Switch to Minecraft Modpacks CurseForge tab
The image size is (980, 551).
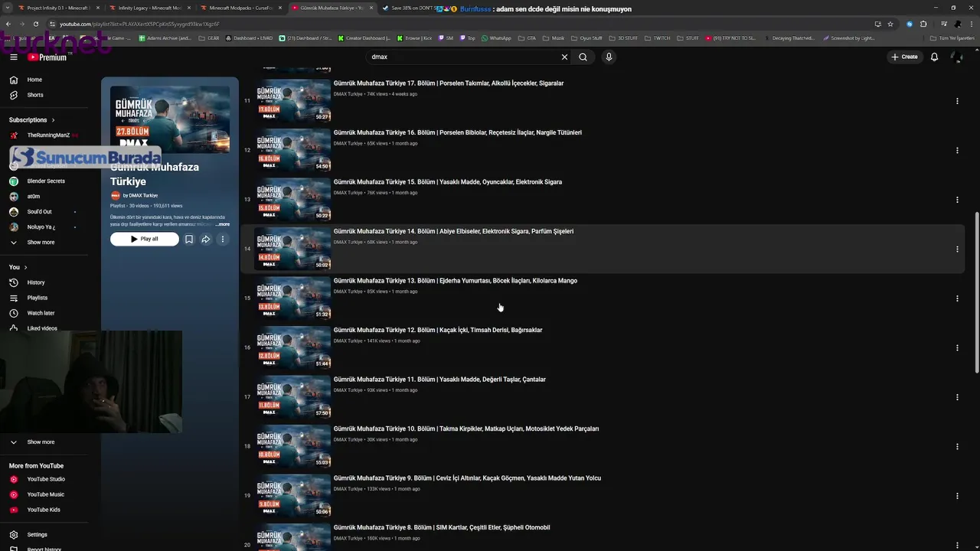238,8
